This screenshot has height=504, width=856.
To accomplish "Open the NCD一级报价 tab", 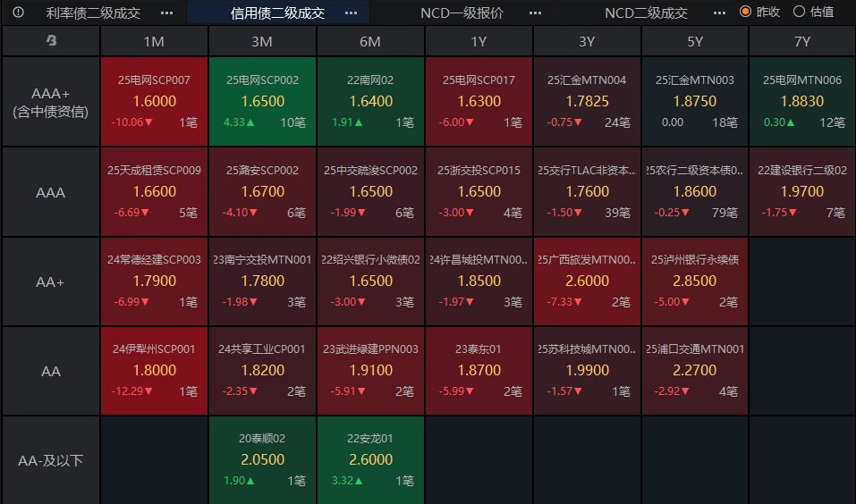I will pos(462,13).
